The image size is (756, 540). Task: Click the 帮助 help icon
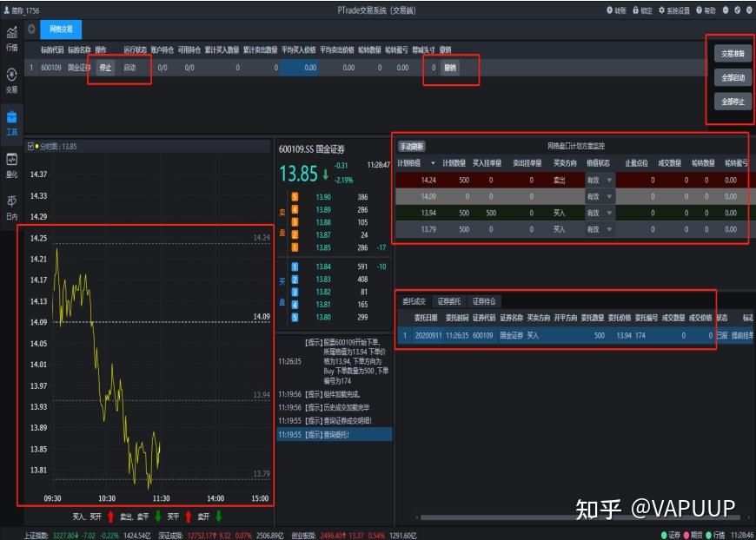tap(705, 10)
